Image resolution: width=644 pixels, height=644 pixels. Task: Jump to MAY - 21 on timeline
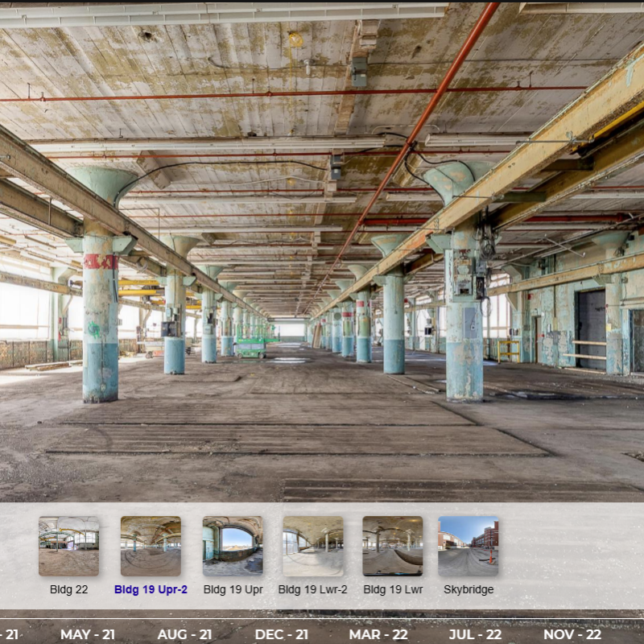pos(88,634)
